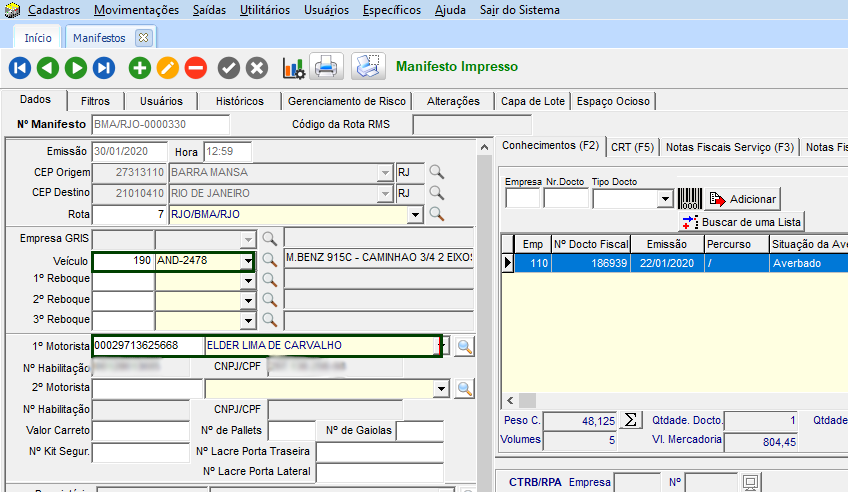The height and width of the screenshot is (492, 848).
Task: Open the Movimentações menu
Action: tap(136, 10)
